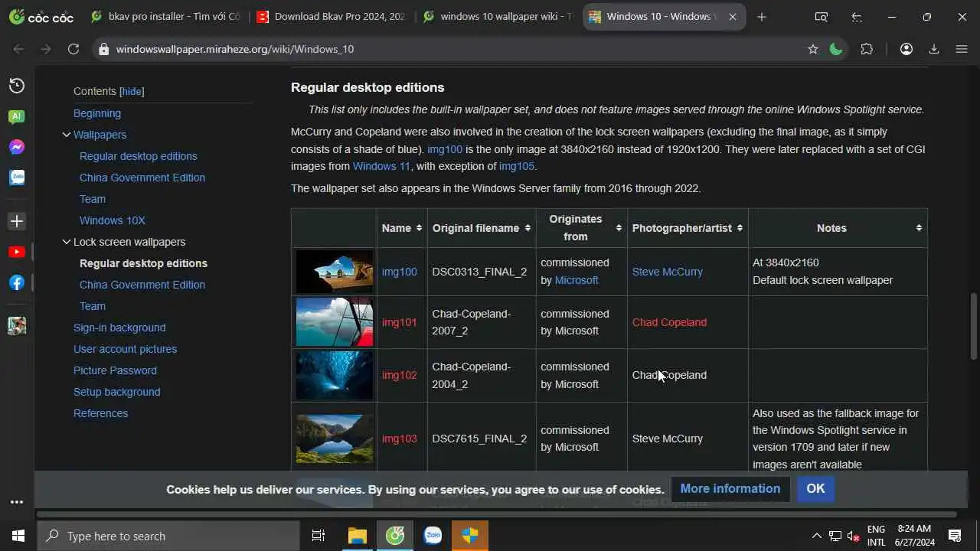The width and height of the screenshot is (980, 551).
Task: Open the user profile icon
Action: (x=906, y=49)
